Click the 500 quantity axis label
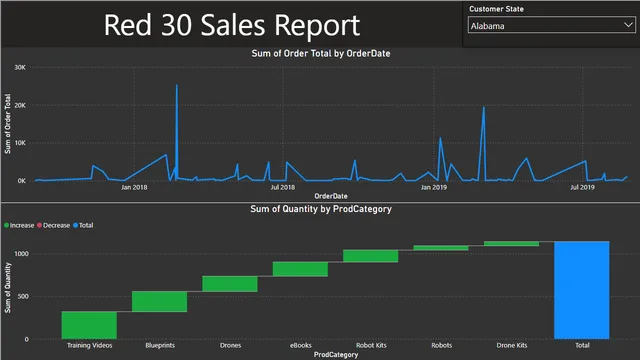Screen dimensions: 640x360 [x=23, y=296]
